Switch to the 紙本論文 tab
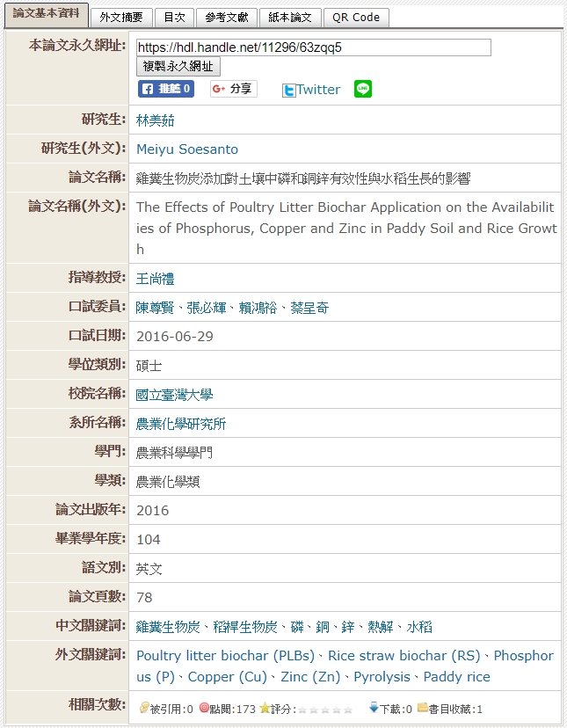This screenshot has width=567, height=728. click(x=289, y=18)
